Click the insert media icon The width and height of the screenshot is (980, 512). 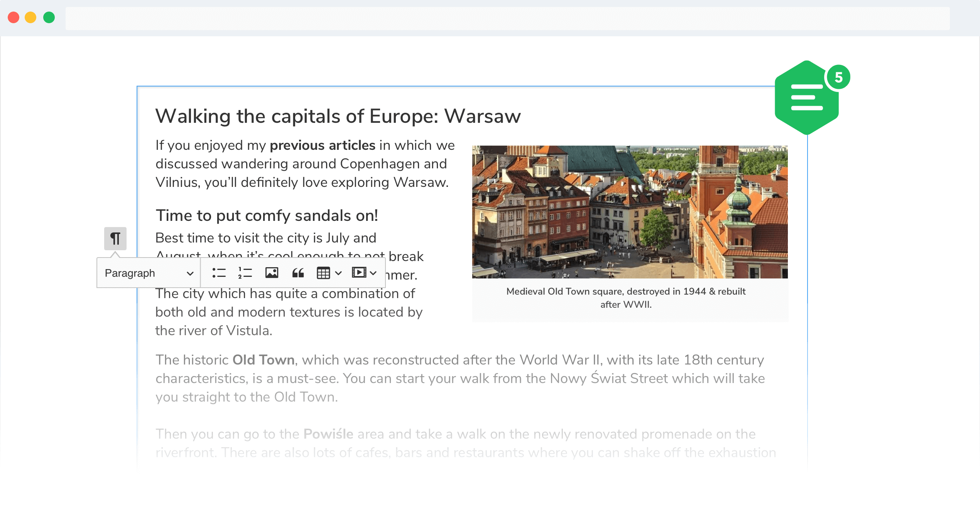click(x=359, y=273)
